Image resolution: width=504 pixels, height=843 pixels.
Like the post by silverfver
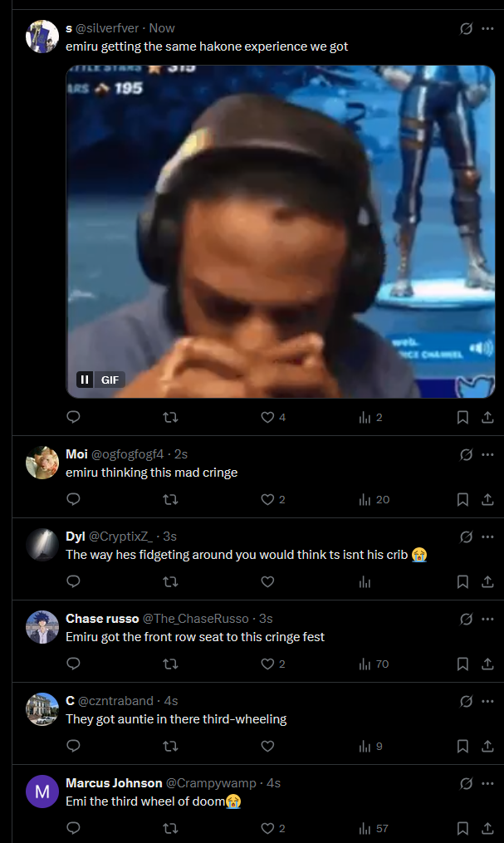(x=267, y=417)
